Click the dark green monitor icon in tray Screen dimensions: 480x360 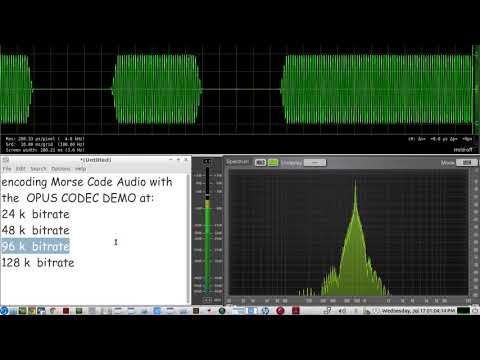[463, 311]
